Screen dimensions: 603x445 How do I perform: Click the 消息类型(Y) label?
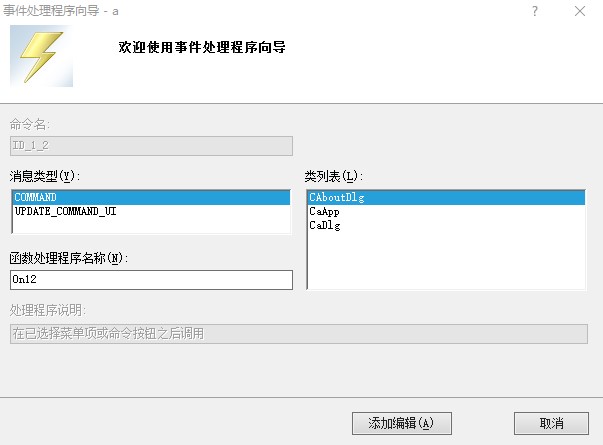42,176
